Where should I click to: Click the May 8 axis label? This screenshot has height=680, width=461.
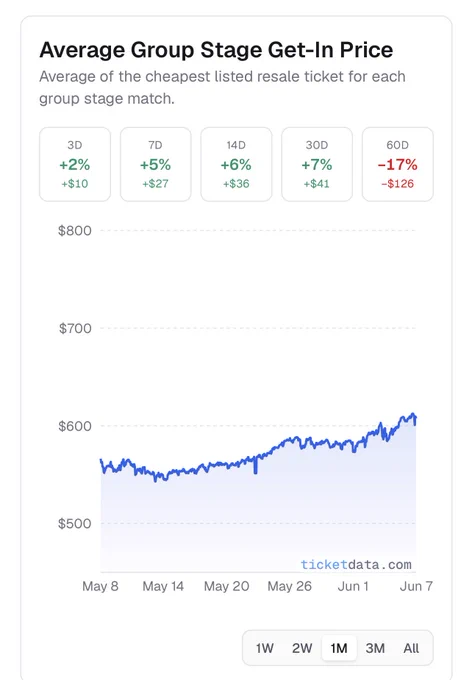coord(100,586)
